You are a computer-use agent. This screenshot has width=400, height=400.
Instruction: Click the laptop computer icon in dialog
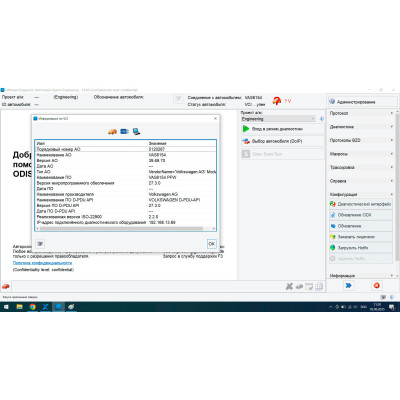(x=136, y=132)
